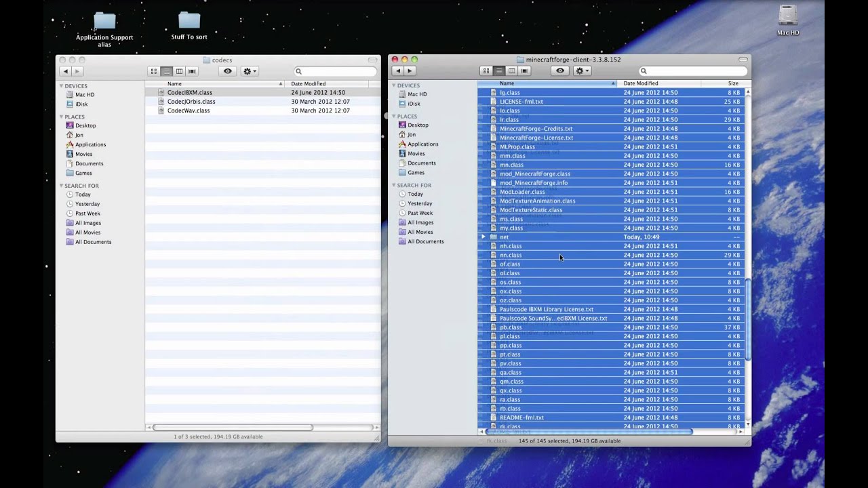Image resolution: width=868 pixels, height=488 pixels.
Task: Collapse SEARCH FOR section in codecs sidebar
Action: tap(62, 186)
